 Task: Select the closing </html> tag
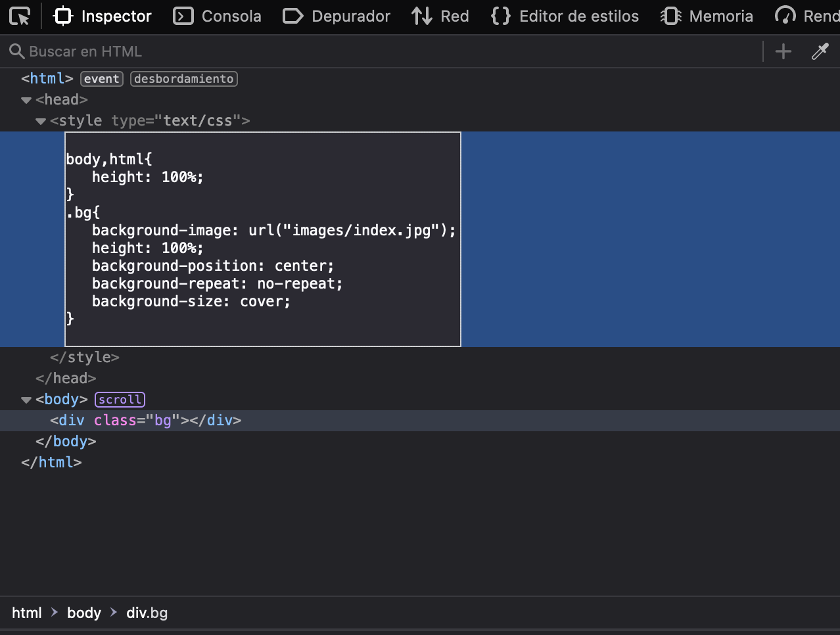pos(51,462)
